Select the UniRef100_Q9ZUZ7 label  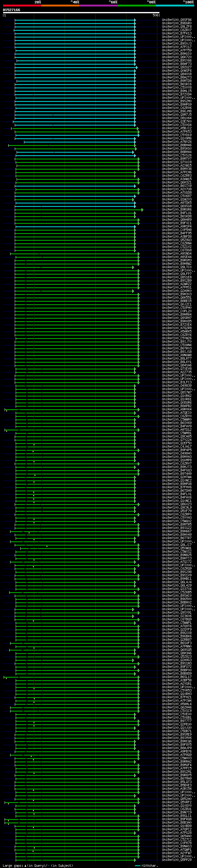(x=177, y=67)
